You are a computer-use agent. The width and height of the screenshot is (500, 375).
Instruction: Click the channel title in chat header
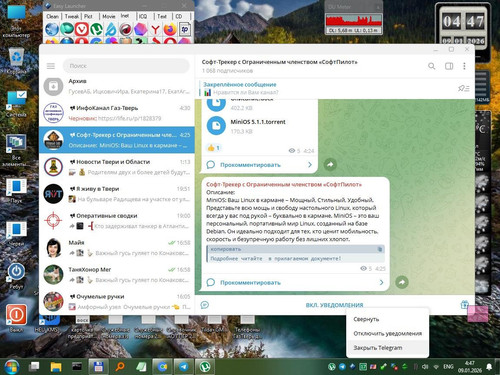pos(279,62)
